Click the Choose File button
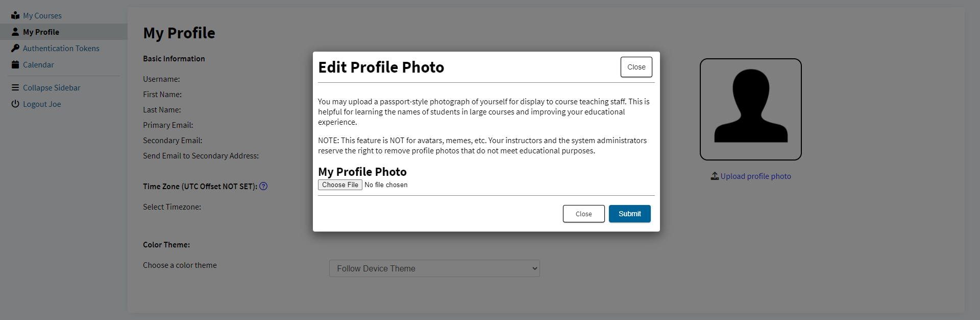Screen dimensions: 980x320 [340, 185]
